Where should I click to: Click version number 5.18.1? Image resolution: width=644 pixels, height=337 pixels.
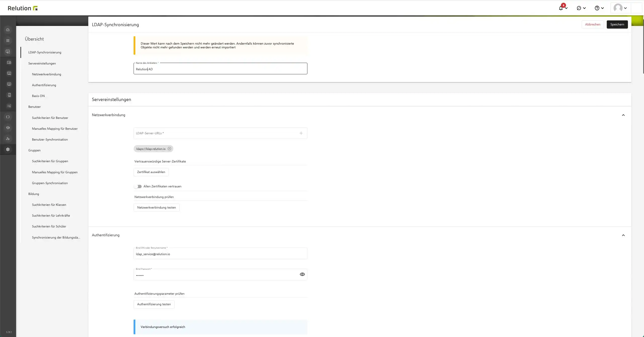tap(9, 332)
